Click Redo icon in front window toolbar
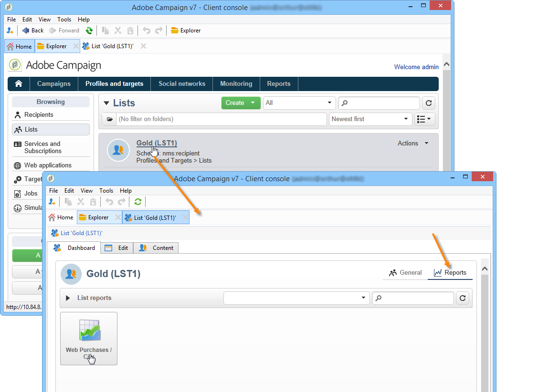The height and width of the screenshot is (392, 549). 121,201
